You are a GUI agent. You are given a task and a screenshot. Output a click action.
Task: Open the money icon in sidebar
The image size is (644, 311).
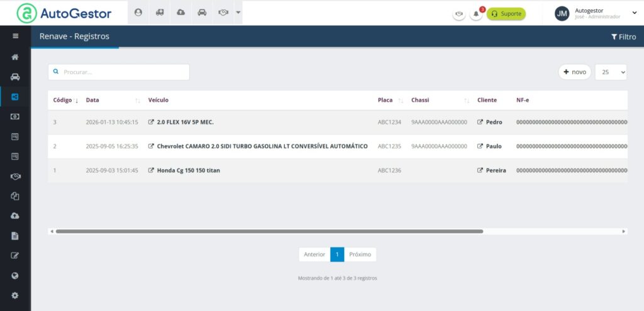tap(15, 116)
